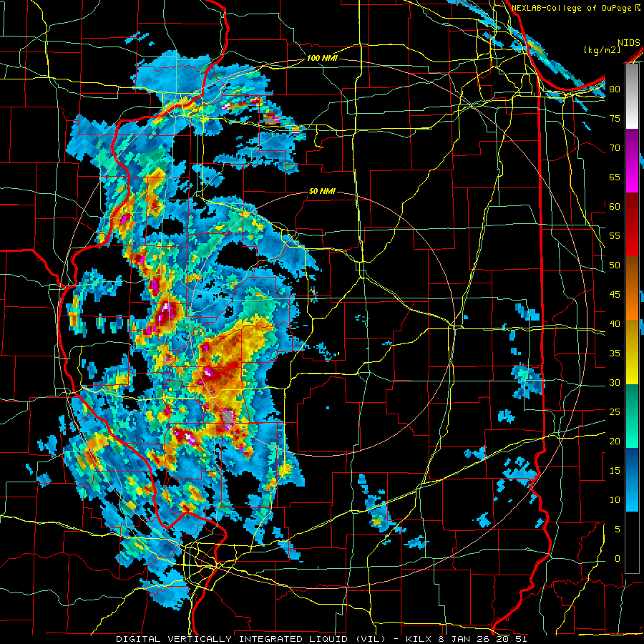Click the 25 value on the color scale
Screen dimensions: 644x644
point(615,412)
